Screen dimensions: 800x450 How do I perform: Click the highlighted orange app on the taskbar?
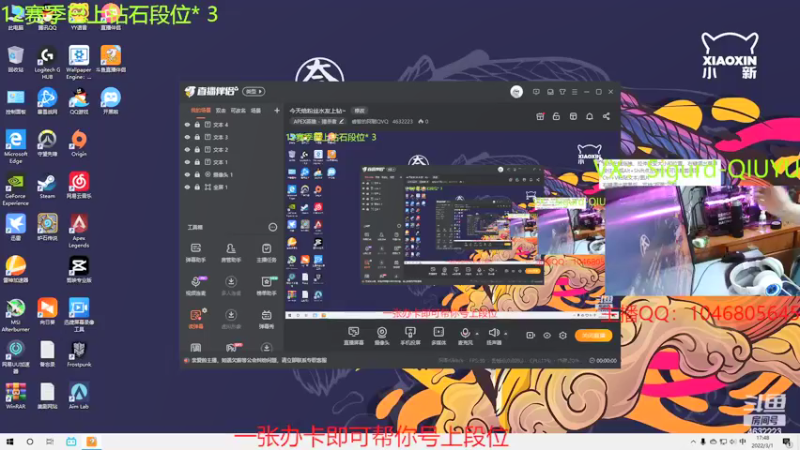pyautogui.click(x=91, y=442)
